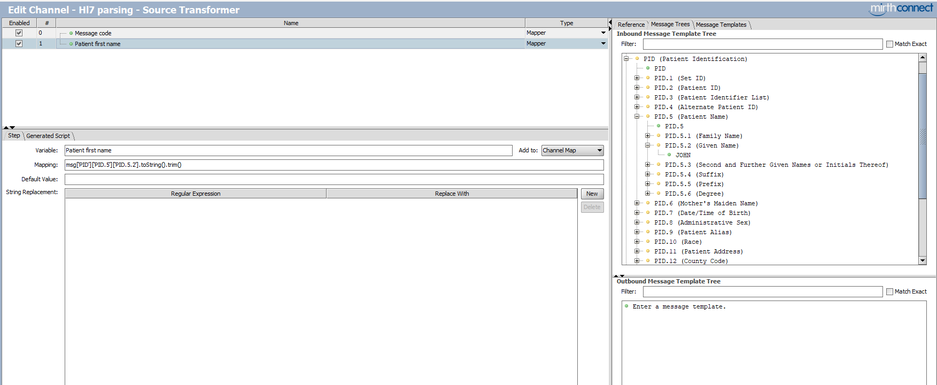Select PID.7 (Date/Time of Birth) item
The width and height of the screenshot is (937, 385).
[703, 213]
